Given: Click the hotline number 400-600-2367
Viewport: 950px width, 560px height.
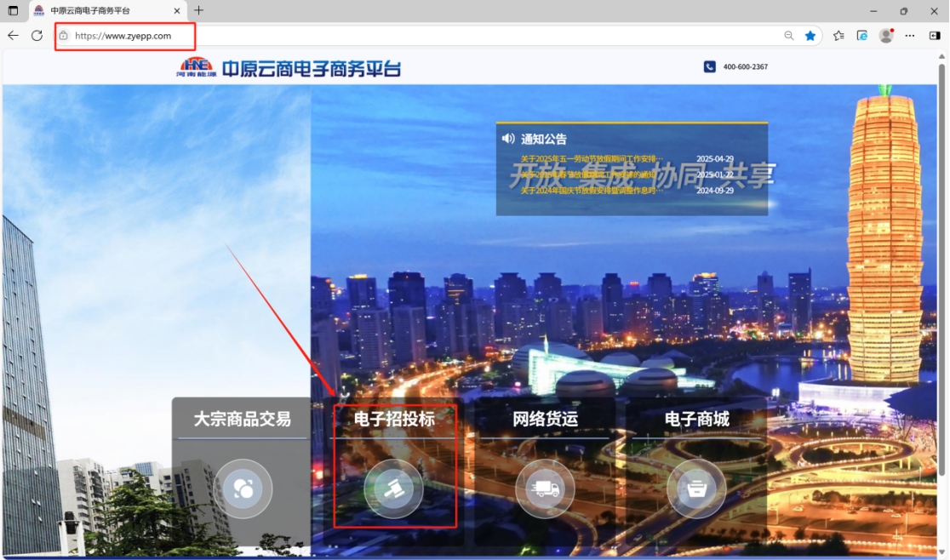Looking at the screenshot, I should coord(745,66).
